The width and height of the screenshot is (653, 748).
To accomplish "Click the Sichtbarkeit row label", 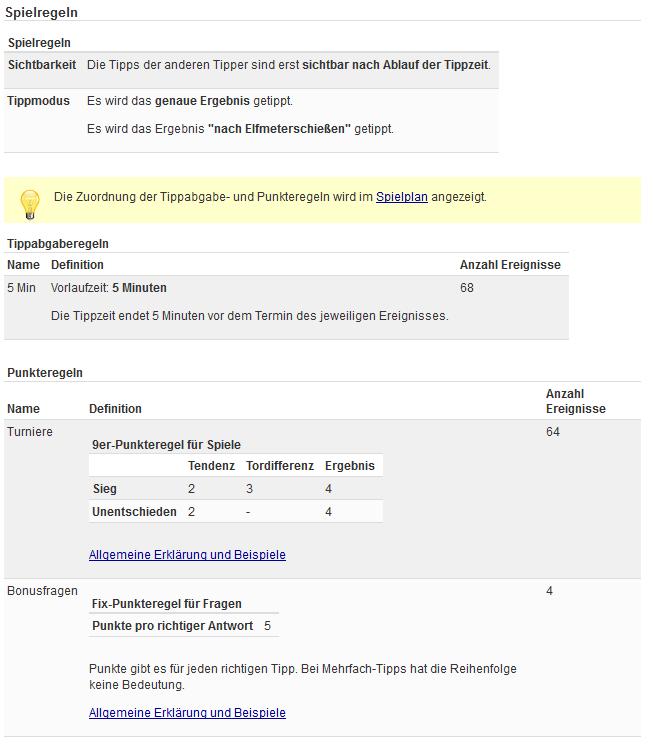I will (x=42, y=65).
